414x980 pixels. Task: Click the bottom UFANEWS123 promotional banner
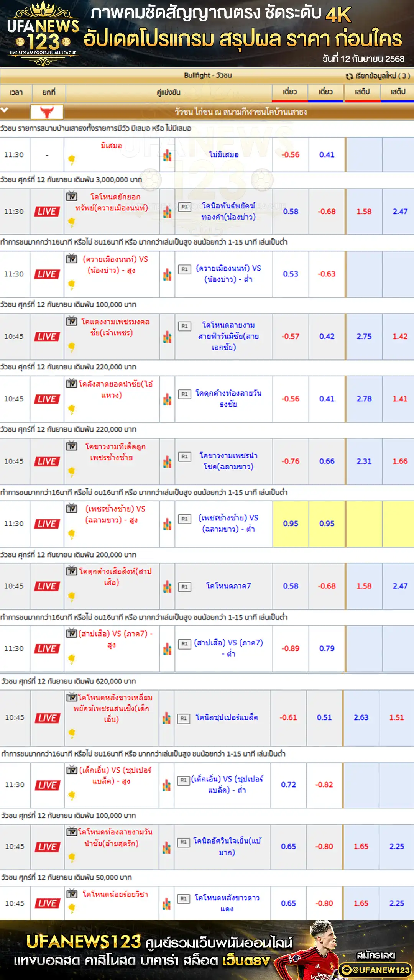(x=207, y=950)
